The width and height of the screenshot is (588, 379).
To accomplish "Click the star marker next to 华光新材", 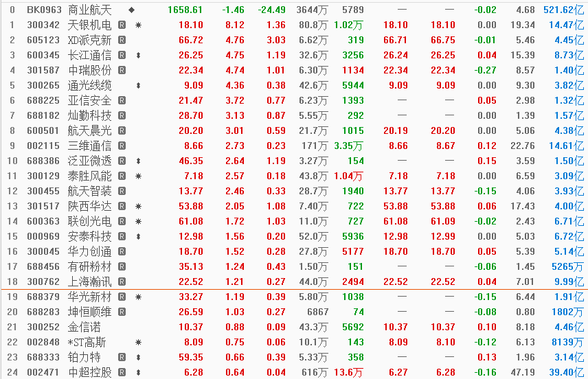I will pyautogui.click(x=138, y=297).
